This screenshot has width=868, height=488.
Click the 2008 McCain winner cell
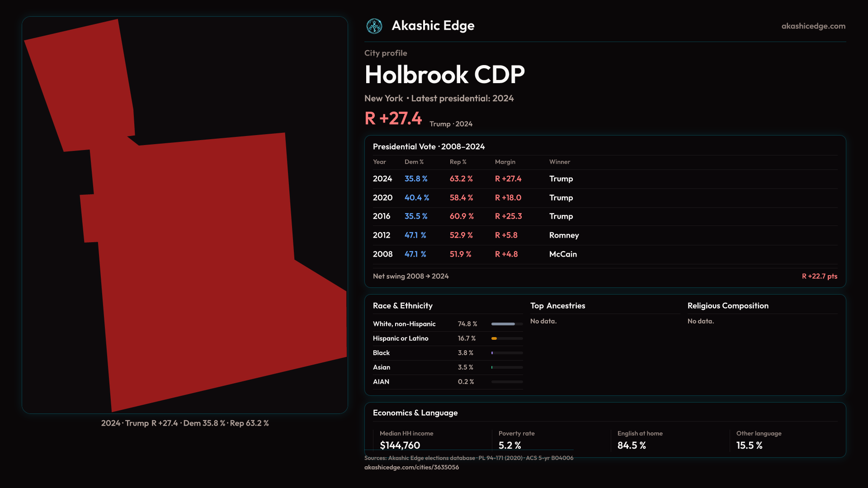pyautogui.click(x=563, y=254)
